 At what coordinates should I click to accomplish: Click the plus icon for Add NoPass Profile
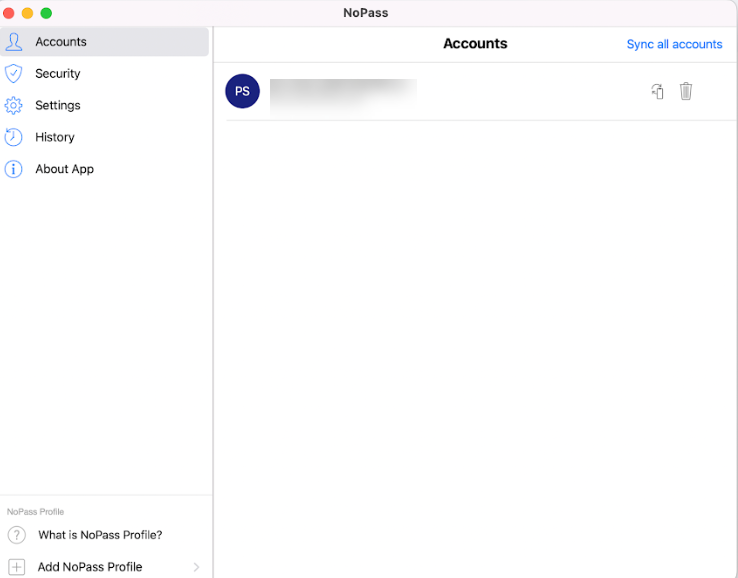click(17, 567)
